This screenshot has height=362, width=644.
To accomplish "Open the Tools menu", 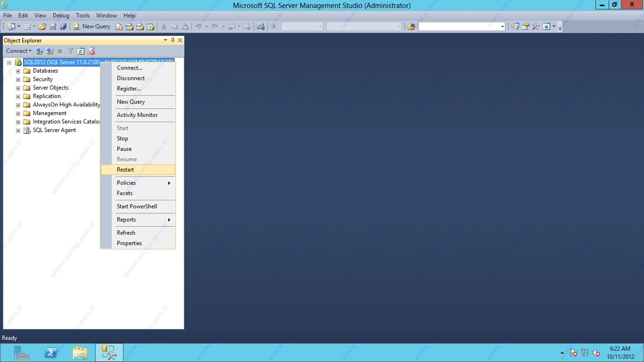I will [x=83, y=15].
